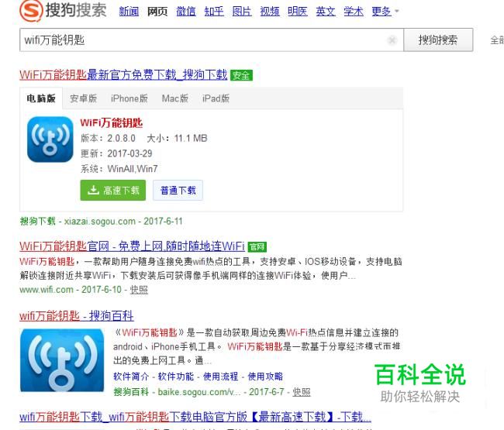Select the iPad版 tab

click(x=216, y=98)
